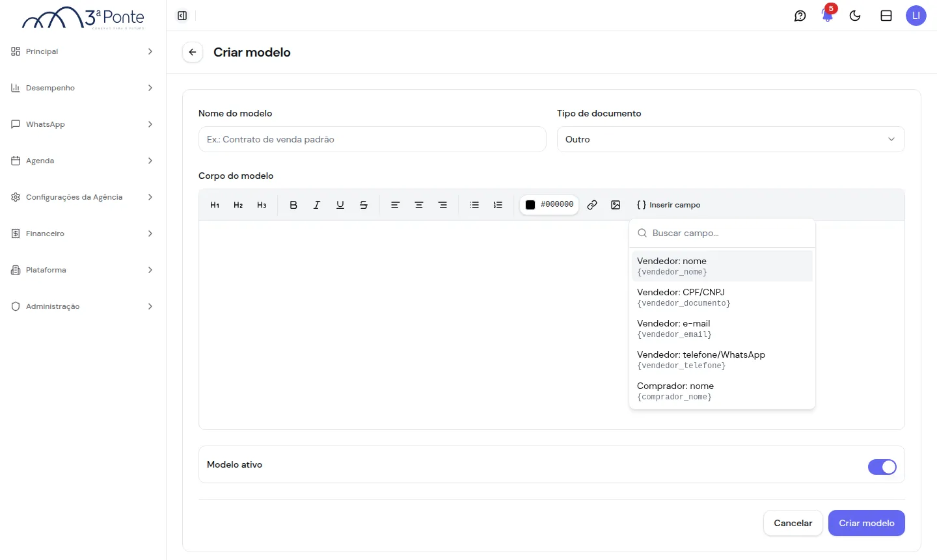The height and width of the screenshot is (560, 937).
Task: Toggle italic formatting
Action: pos(317,205)
